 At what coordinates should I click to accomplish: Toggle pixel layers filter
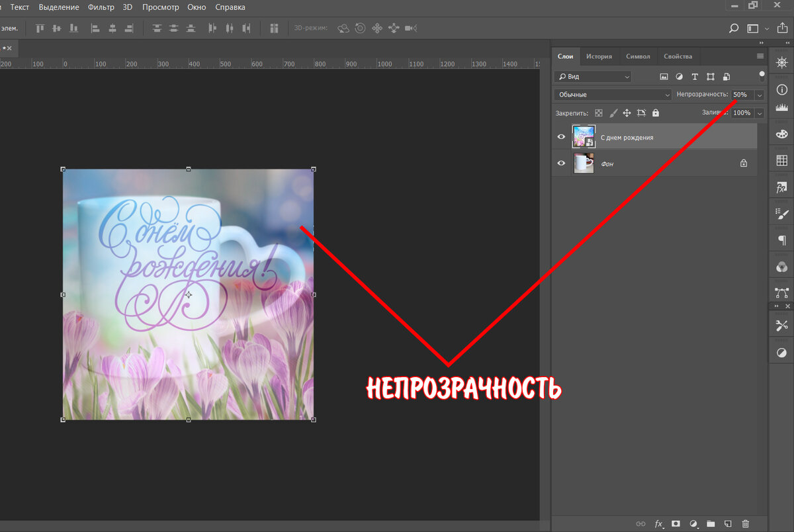663,77
